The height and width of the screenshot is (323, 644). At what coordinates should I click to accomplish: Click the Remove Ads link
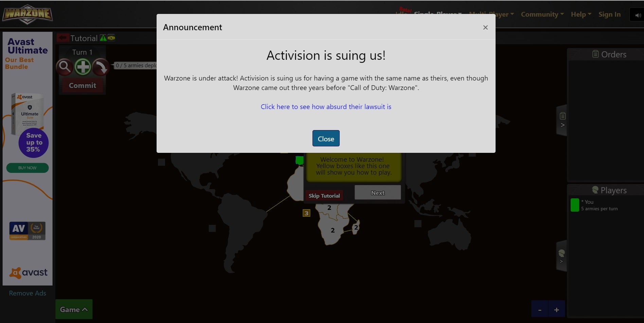28,293
